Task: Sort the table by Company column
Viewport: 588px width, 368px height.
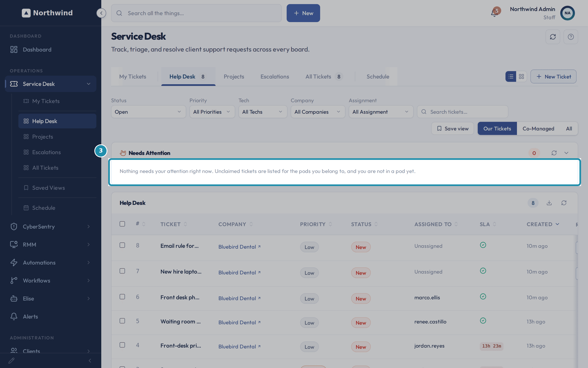Action: 235,224
